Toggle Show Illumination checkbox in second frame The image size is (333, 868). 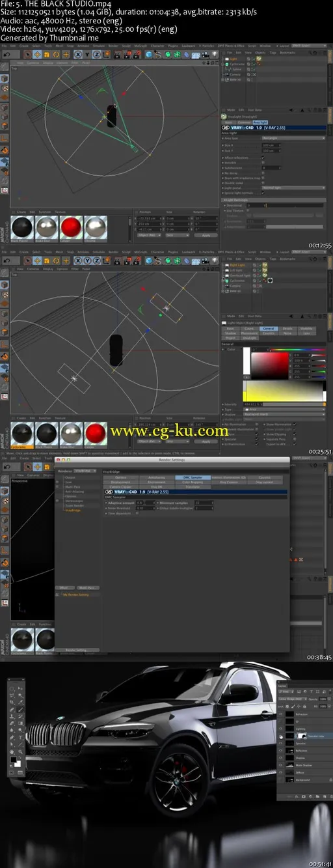[x=295, y=425]
